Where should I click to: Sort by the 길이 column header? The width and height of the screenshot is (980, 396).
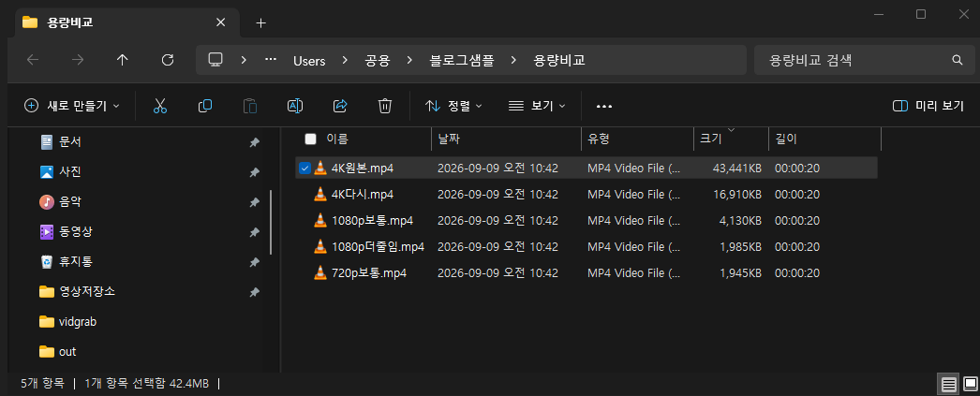(x=786, y=139)
